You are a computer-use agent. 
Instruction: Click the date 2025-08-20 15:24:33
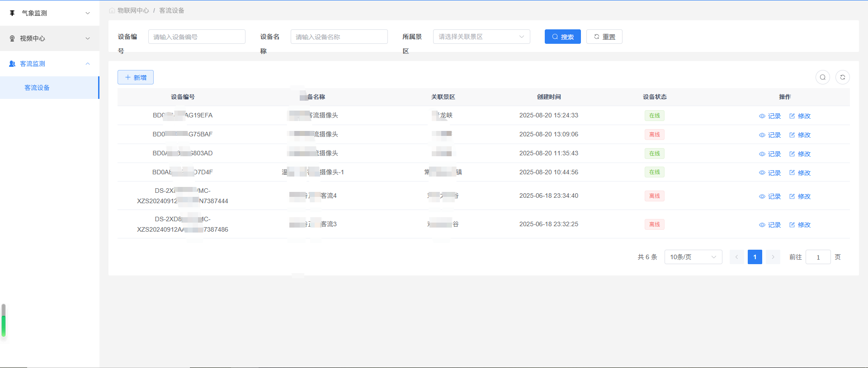(549, 115)
